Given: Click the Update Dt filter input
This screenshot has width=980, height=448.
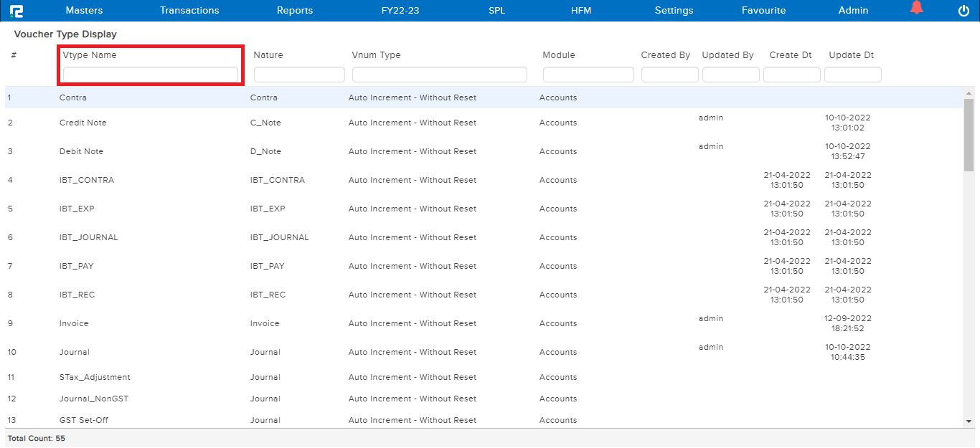Looking at the screenshot, I should pos(852,74).
